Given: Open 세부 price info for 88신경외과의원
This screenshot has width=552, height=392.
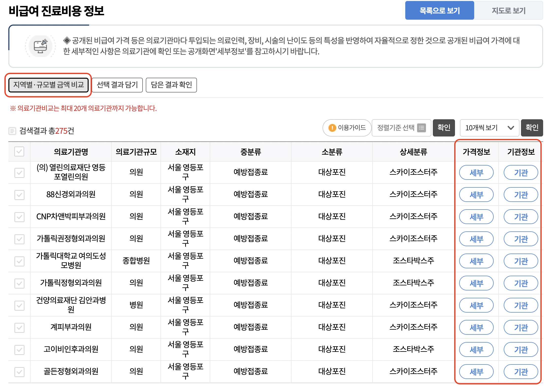Looking at the screenshot, I should pos(476,195).
